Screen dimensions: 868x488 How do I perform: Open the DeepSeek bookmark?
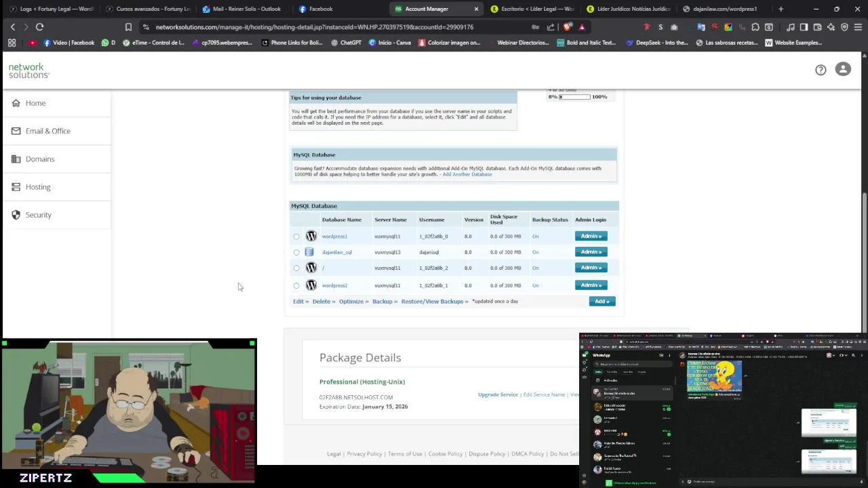pyautogui.click(x=657, y=43)
